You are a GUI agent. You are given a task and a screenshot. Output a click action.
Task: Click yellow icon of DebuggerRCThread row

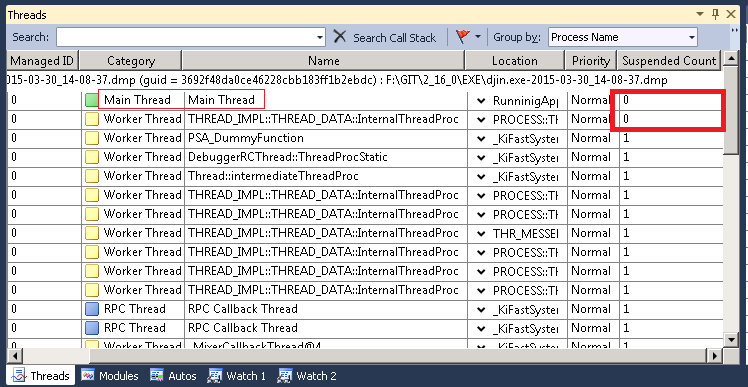(x=92, y=157)
